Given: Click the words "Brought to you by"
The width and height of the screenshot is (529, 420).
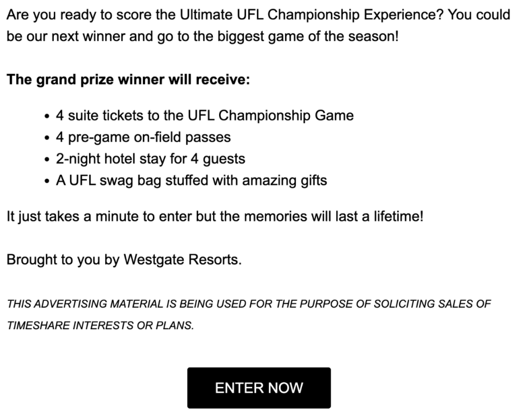Looking at the screenshot, I should 63,260.
